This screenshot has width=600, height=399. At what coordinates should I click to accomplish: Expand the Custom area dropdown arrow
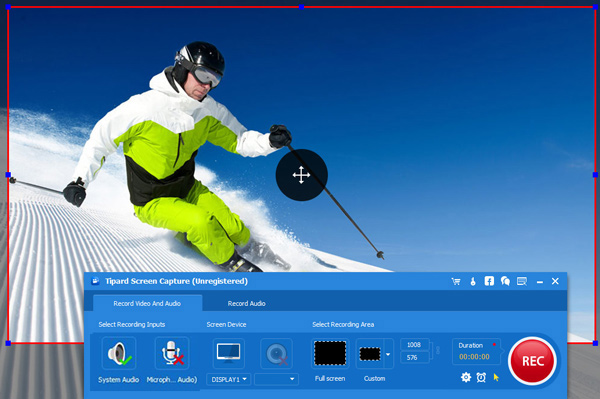pyautogui.click(x=388, y=354)
